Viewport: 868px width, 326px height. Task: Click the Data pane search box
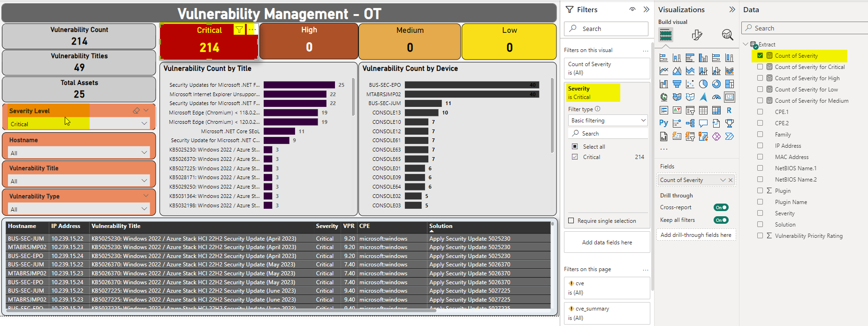coord(805,28)
